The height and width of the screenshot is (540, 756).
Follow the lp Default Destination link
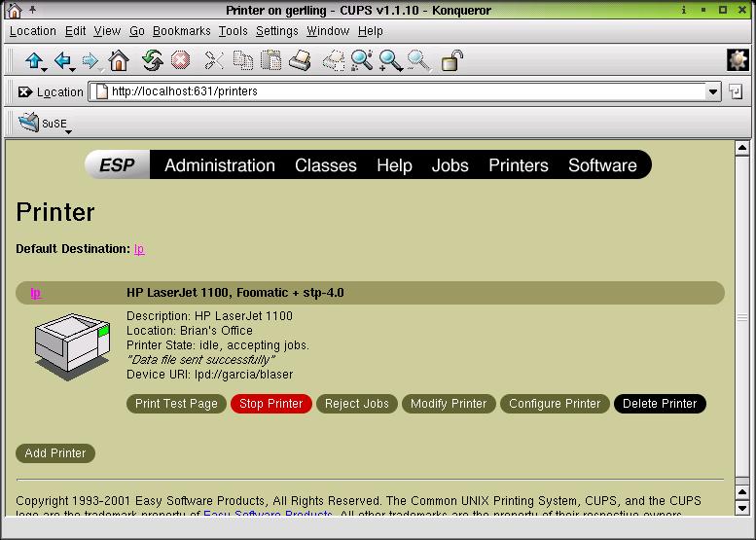(139, 249)
